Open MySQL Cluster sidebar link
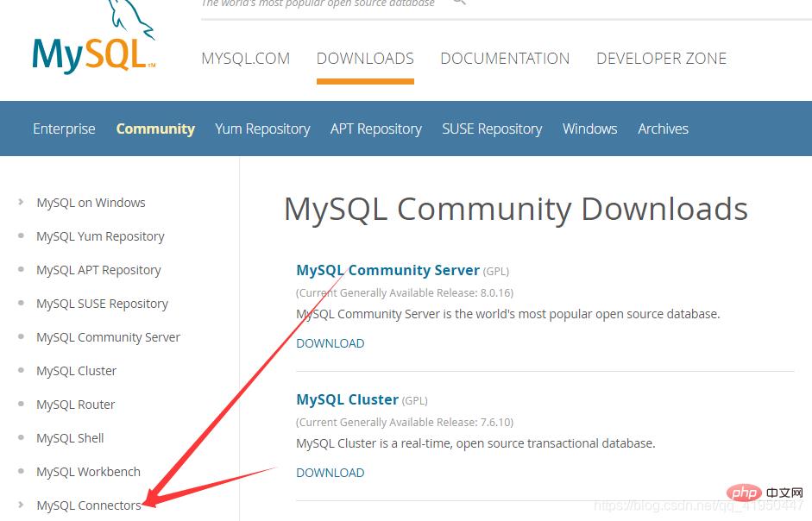The height and width of the screenshot is (521, 812). [77, 371]
